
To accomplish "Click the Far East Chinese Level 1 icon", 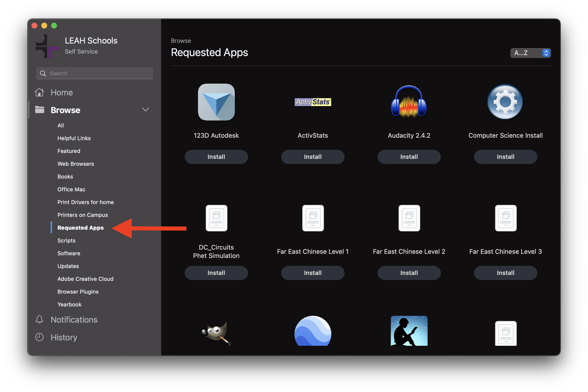I will (x=313, y=218).
